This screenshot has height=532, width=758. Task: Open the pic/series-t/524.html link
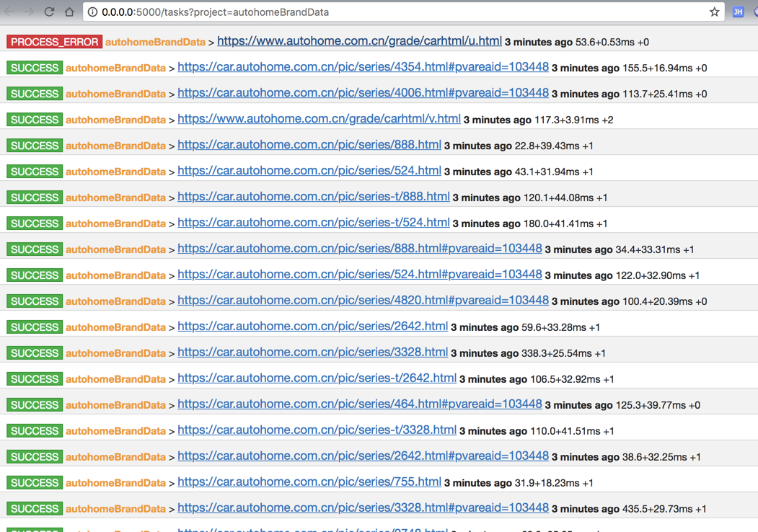click(314, 222)
